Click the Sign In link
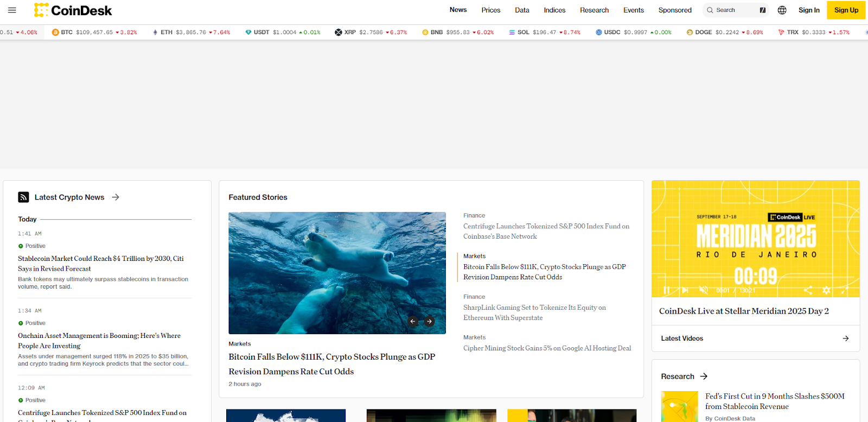Image resolution: width=868 pixels, height=422 pixels. (x=809, y=10)
